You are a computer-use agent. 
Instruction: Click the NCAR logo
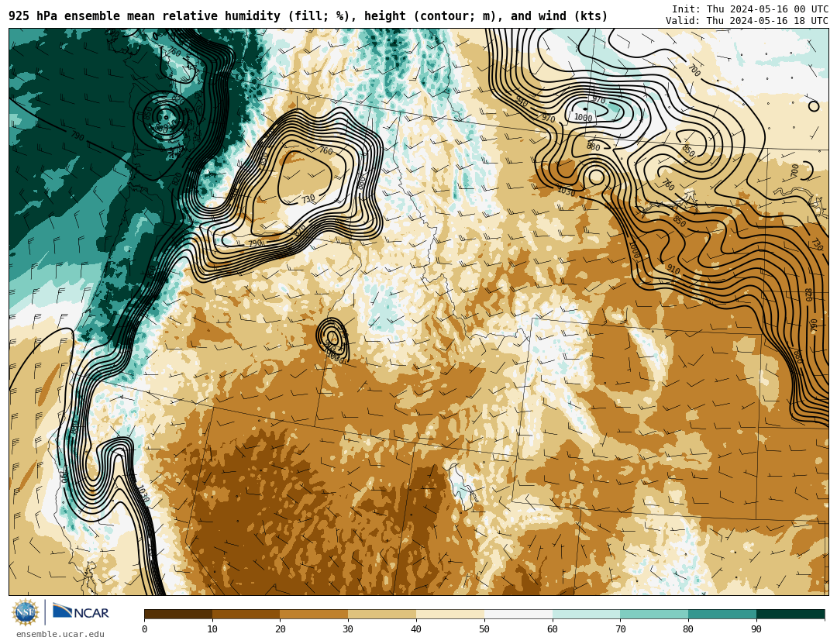[x=81, y=611]
